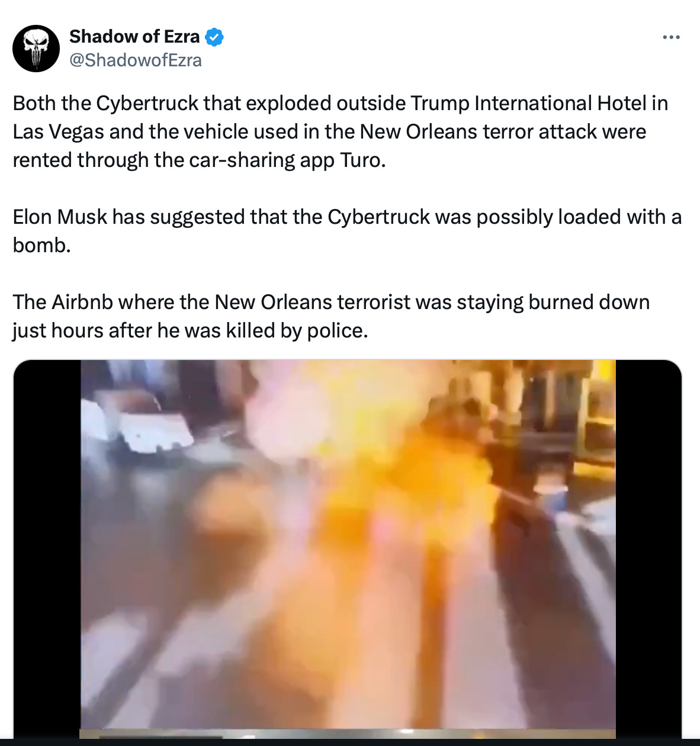Click the first paragraph about Cybertruck explosion
This screenshot has width=700, height=746.
pos(341,131)
